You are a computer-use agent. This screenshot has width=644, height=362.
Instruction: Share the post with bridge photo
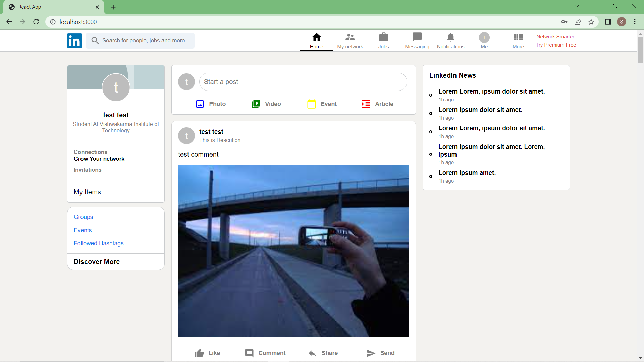pos(323,353)
